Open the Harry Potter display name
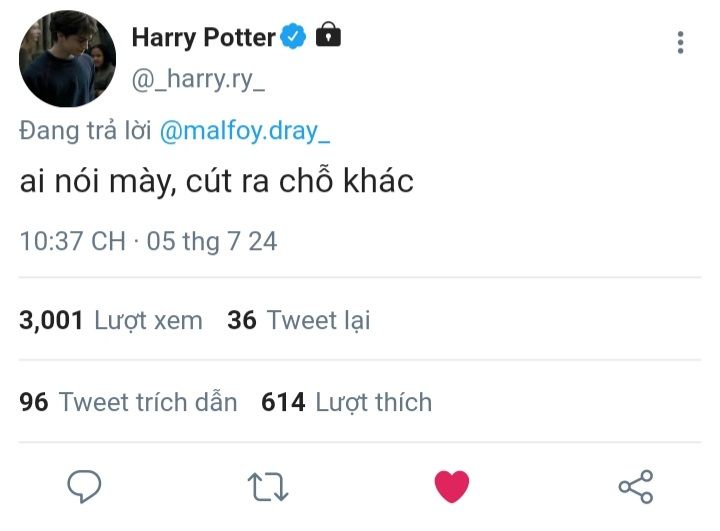Viewport: 720px width, 531px height. click(x=203, y=37)
